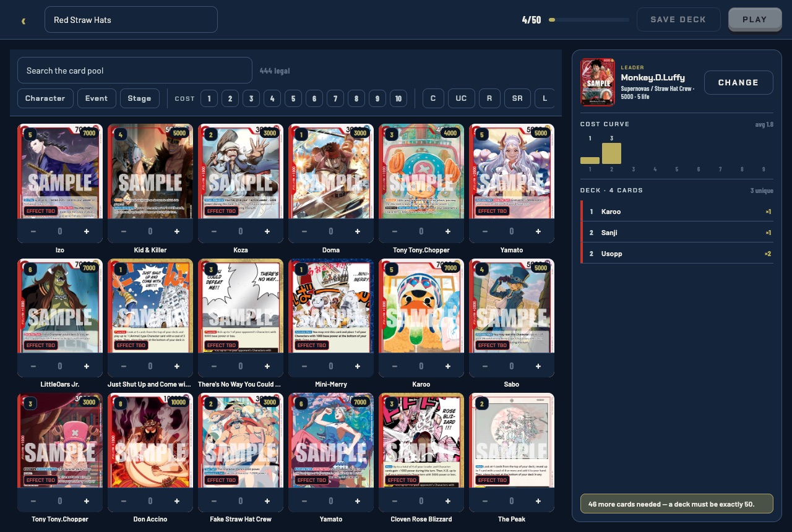Image resolution: width=792 pixels, height=532 pixels.
Task: Decrease the Koza card count
Action: coord(214,231)
